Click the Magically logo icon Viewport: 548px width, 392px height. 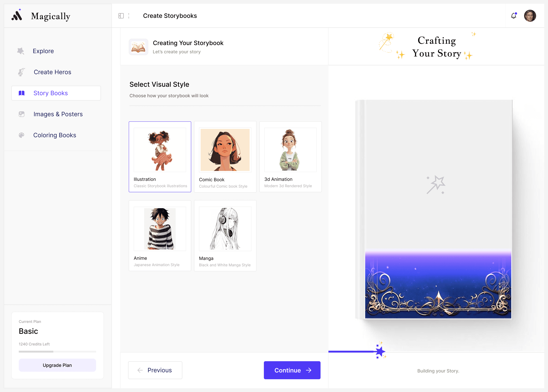17,16
